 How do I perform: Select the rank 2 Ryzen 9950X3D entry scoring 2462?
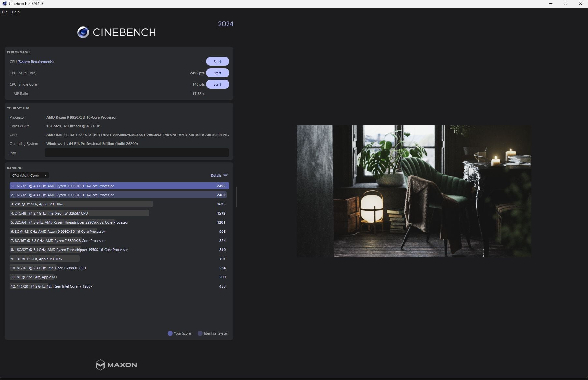(119, 195)
